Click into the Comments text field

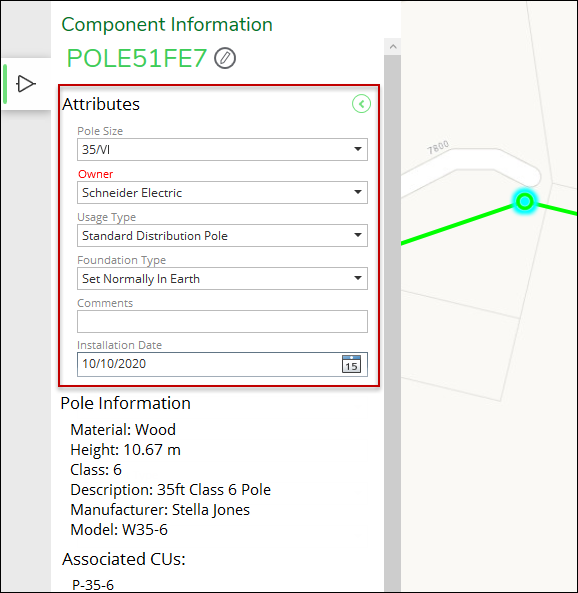click(x=222, y=321)
